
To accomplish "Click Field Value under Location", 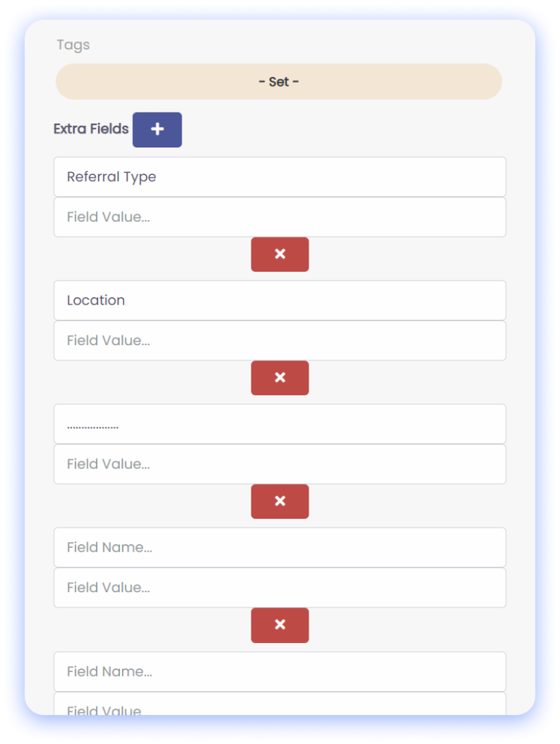I will point(280,341).
